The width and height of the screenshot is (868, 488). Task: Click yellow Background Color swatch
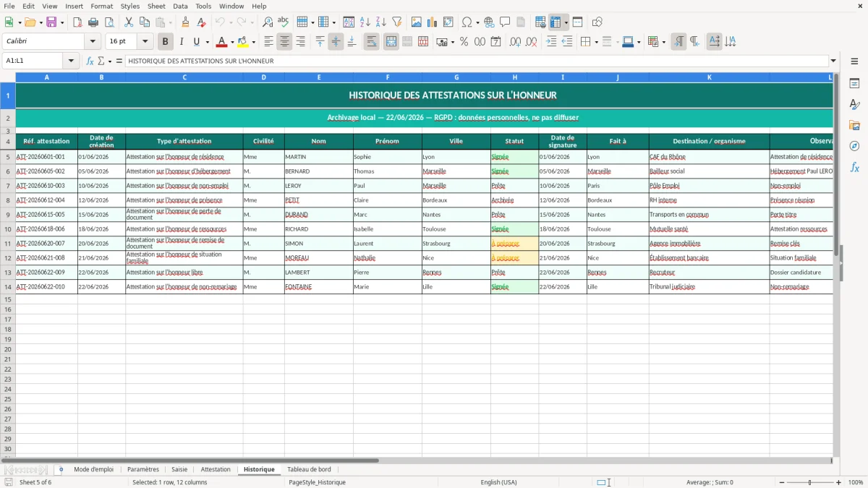click(x=243, y=42)
